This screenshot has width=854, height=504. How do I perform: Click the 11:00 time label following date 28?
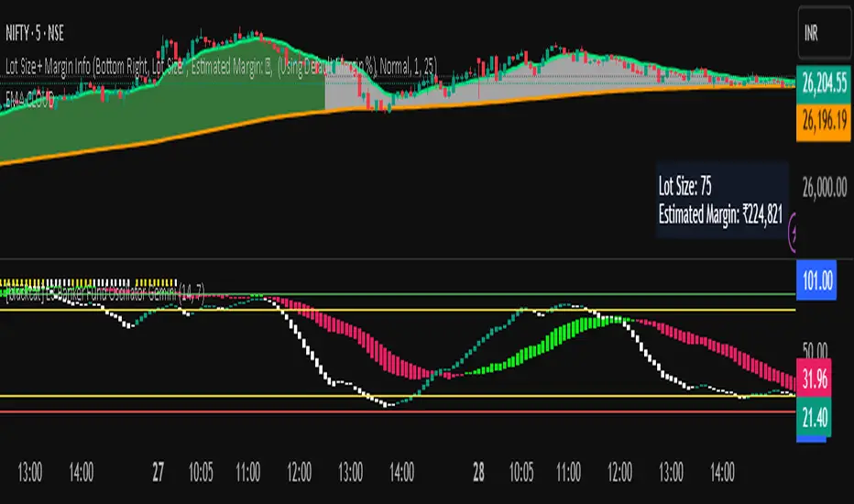tap(568, 473)
